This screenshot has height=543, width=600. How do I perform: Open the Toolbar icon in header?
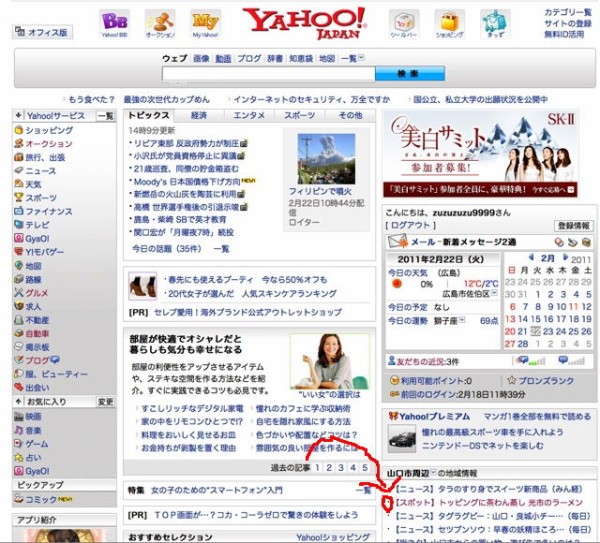[404, 24]
